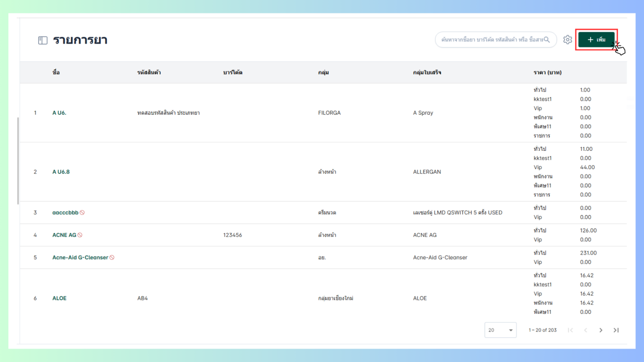Viewport: 644px width, 362px height.
Task: Open the rows-per-page dropdown showing 20
Action: 500,330
